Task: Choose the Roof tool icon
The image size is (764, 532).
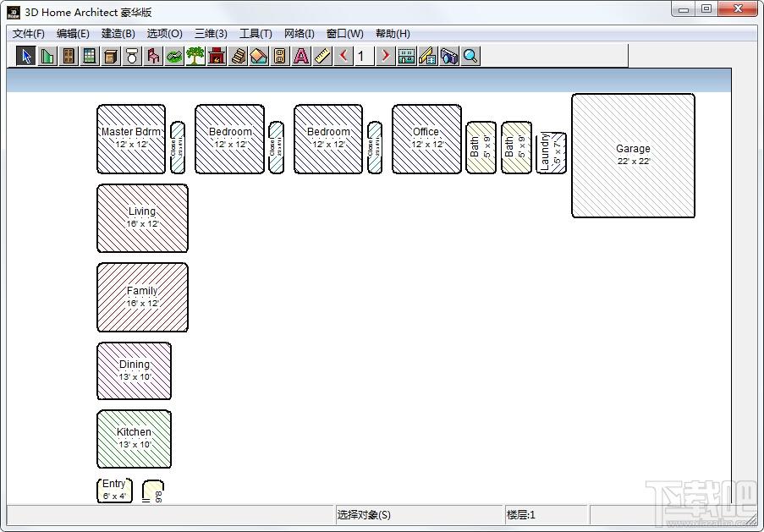Action: (259, 56)
